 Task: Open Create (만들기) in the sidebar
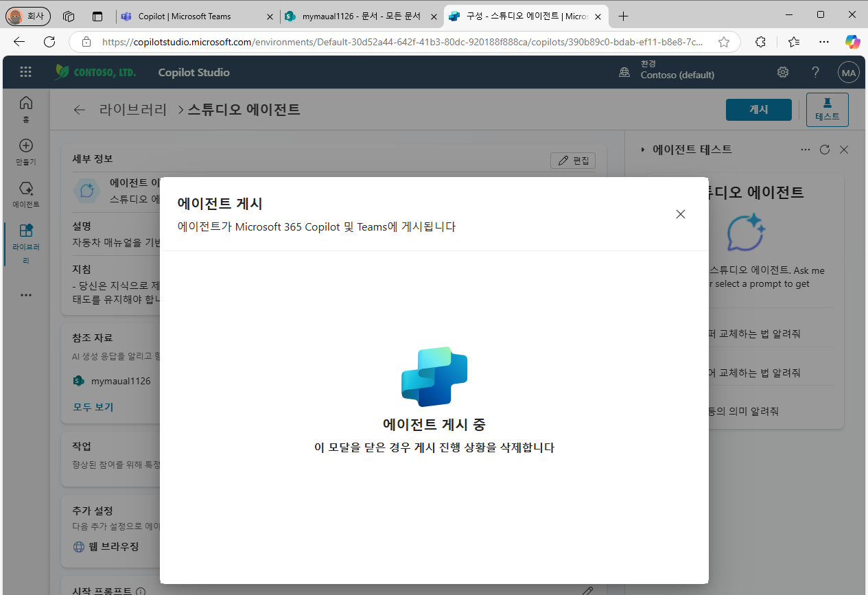[26, 152]
